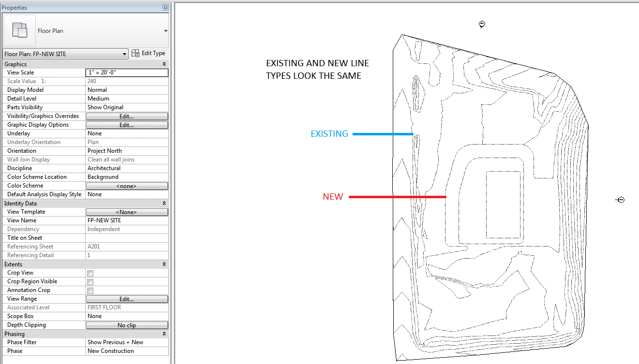The image size is (639, 364).
Task: Select the Display Model value Normal
Action: pyautogui.click(x=127, y=90)
